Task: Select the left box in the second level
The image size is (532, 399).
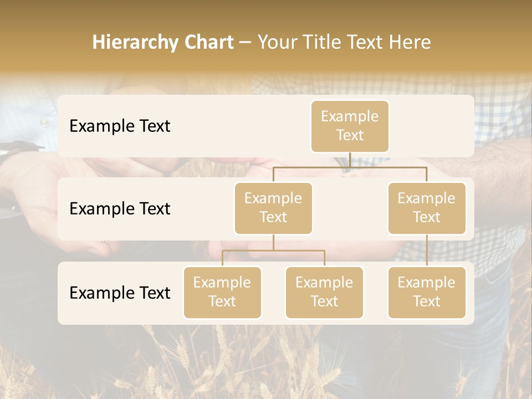Action: pyautogui.click(x=273, y=208)
